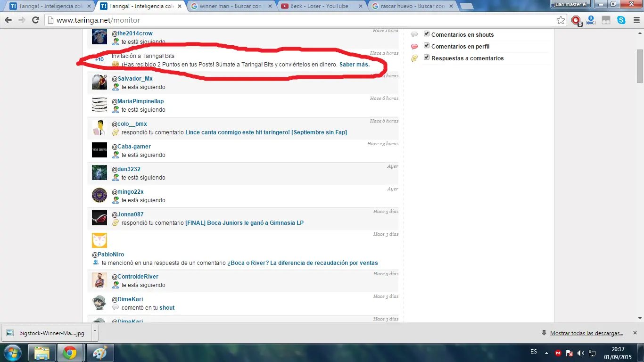Open the AdBlock extension icon
This screenshot has height=362, width=644.
coord(576,20)
